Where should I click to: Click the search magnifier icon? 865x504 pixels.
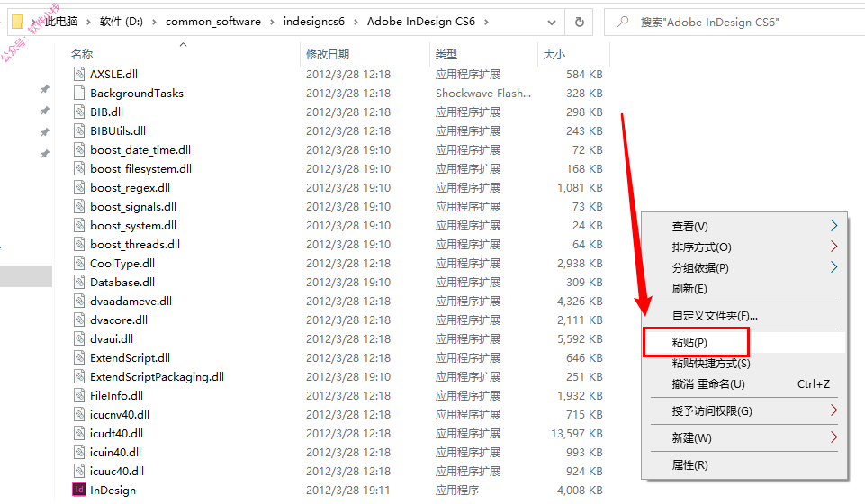pos(623,22)
